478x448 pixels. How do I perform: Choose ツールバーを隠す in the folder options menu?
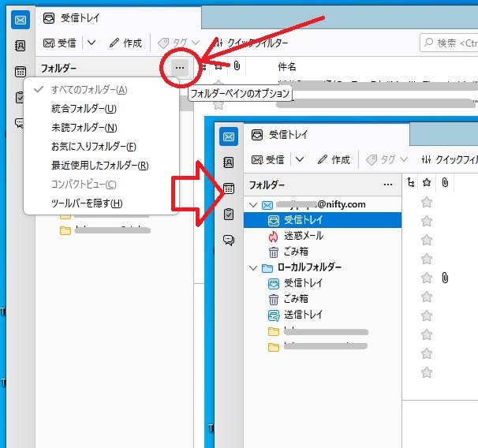(87, 203)
